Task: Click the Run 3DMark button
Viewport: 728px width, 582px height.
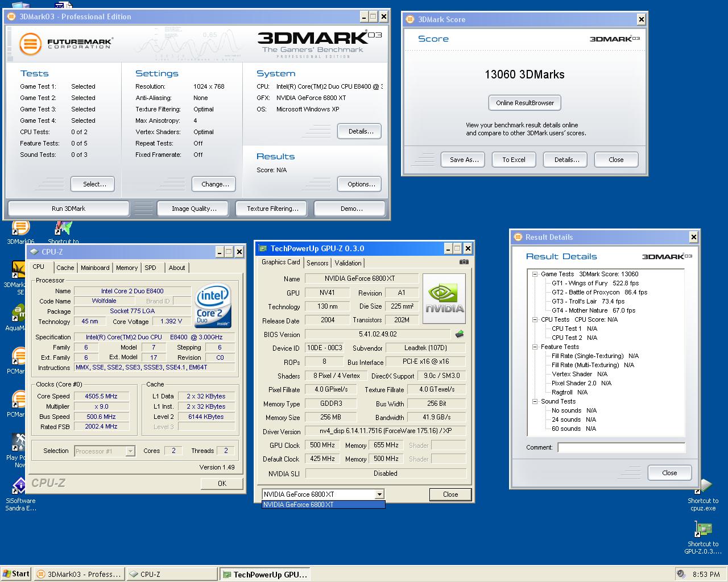Action: [68, 209]
